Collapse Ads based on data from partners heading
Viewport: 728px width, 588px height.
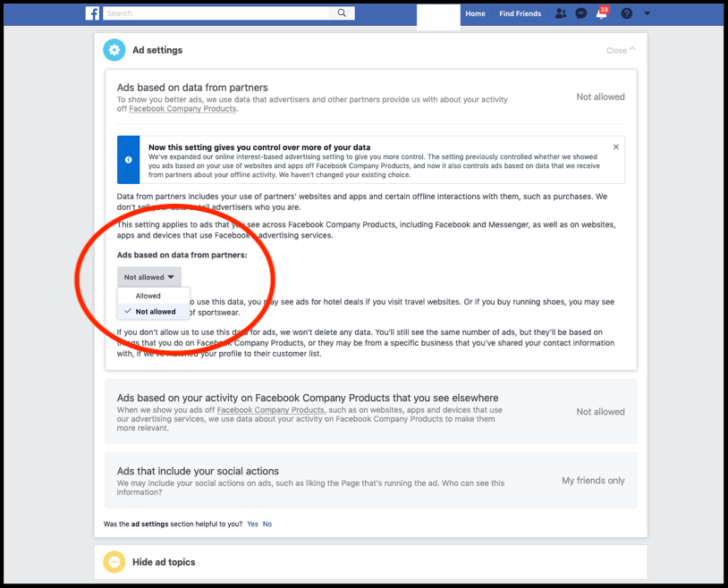pos(192,88)
